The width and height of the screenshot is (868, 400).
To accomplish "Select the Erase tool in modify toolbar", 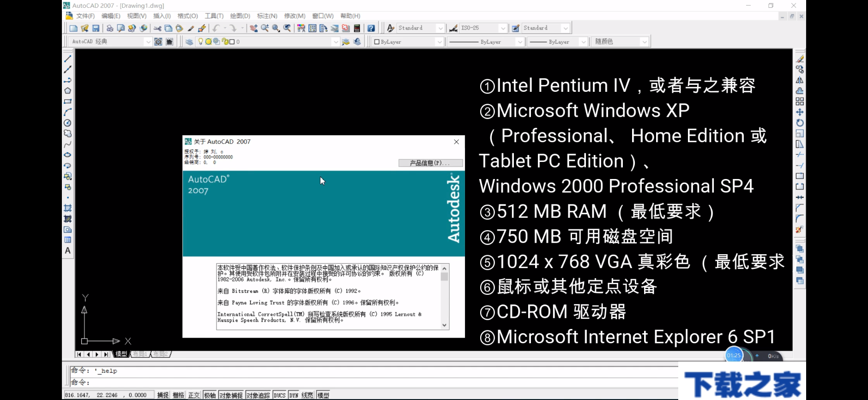I will pyautogui.click(x=800, y=59).
